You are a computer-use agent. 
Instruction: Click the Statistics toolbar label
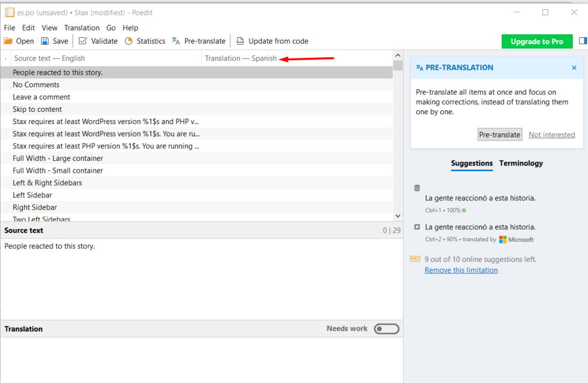(x=151, y=41)
